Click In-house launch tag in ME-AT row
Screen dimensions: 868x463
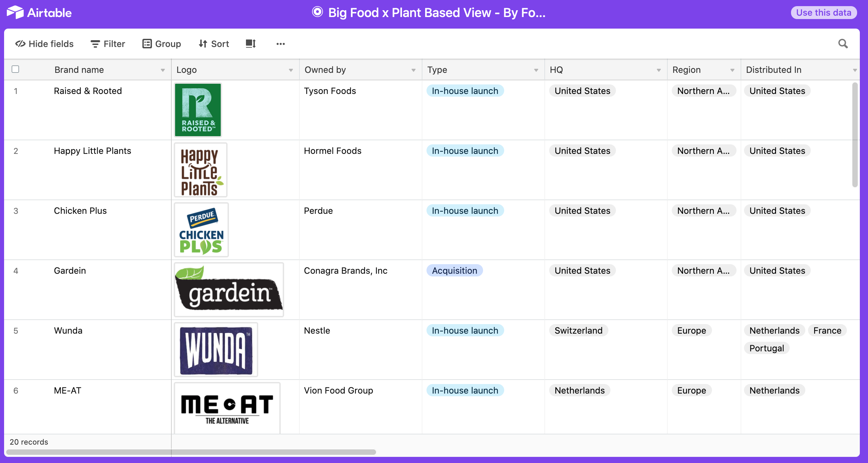465,390
